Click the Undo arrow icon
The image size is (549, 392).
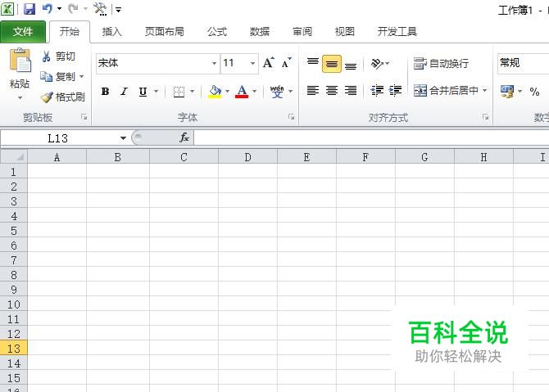48,9
